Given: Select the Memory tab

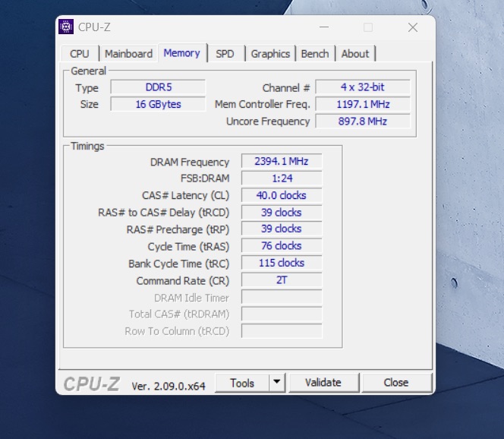Looking at the screenshot, I should [x=182, y=53].
